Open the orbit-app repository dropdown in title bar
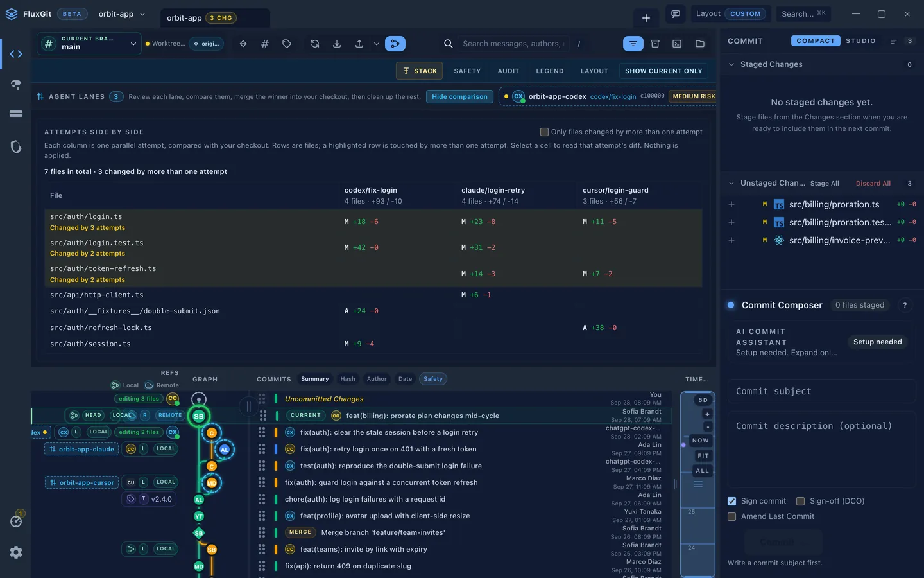 tap(122, 14)
